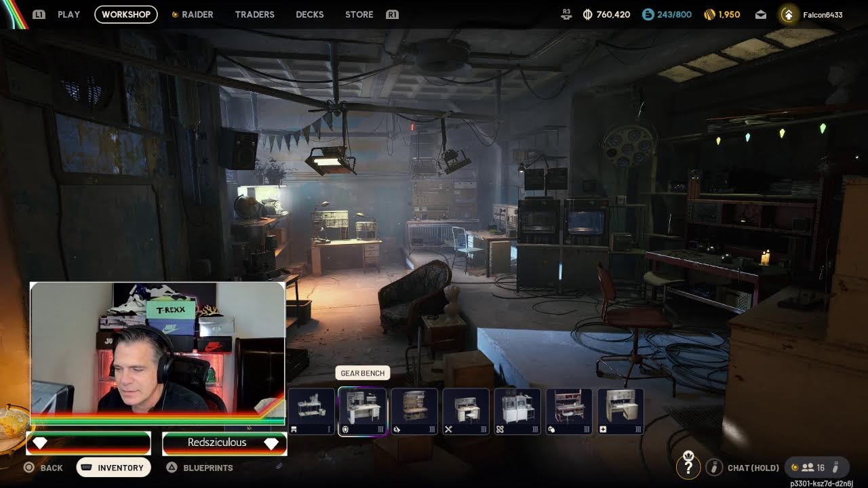Open the STORE tab

[359, 14]
